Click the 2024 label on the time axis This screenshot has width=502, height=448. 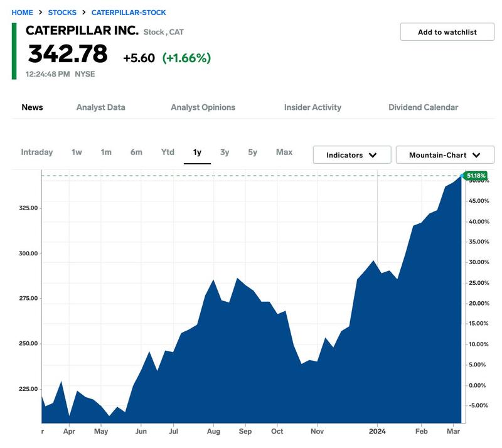377,431
